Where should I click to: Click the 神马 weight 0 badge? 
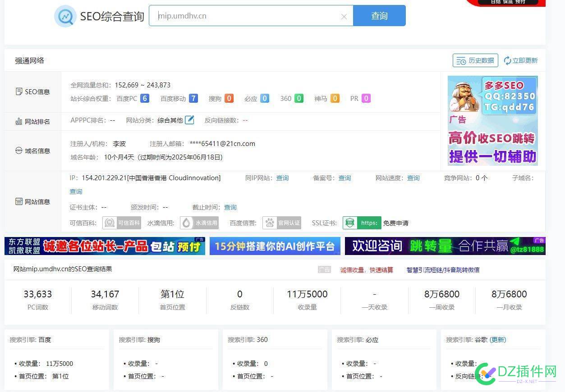(x=335, y=98)
